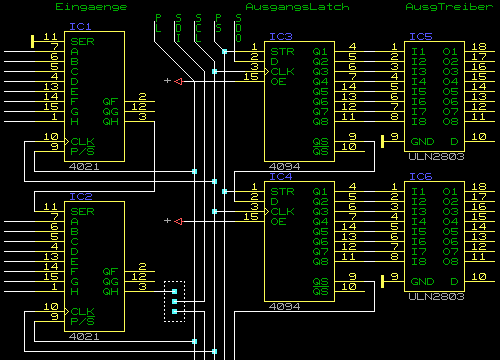Select the junction dot on IC3 CLK wire
The width and height of the screenshot is (500, 360).
[x=214, y=71]
